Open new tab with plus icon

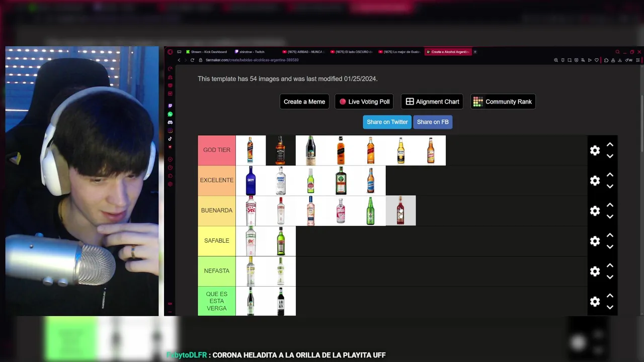(x=475, y=52)
